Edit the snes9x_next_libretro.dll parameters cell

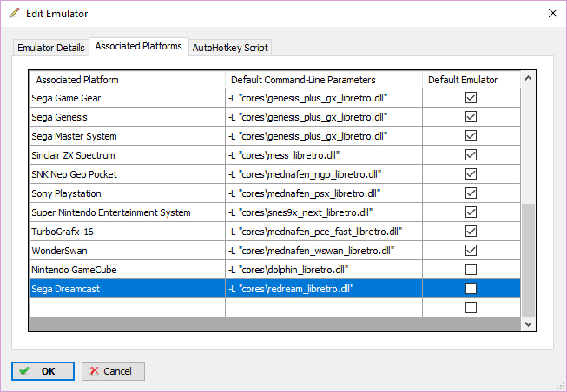[x=324, y=212]
